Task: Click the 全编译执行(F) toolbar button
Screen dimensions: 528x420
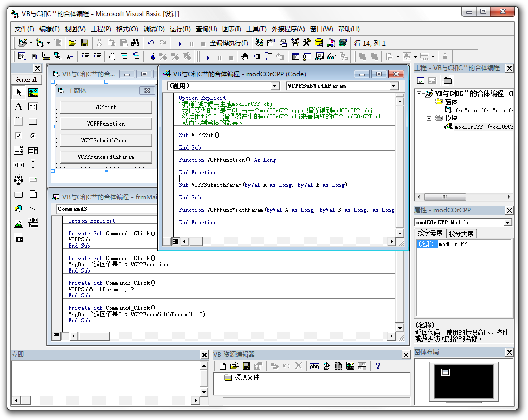Action: 229,43
